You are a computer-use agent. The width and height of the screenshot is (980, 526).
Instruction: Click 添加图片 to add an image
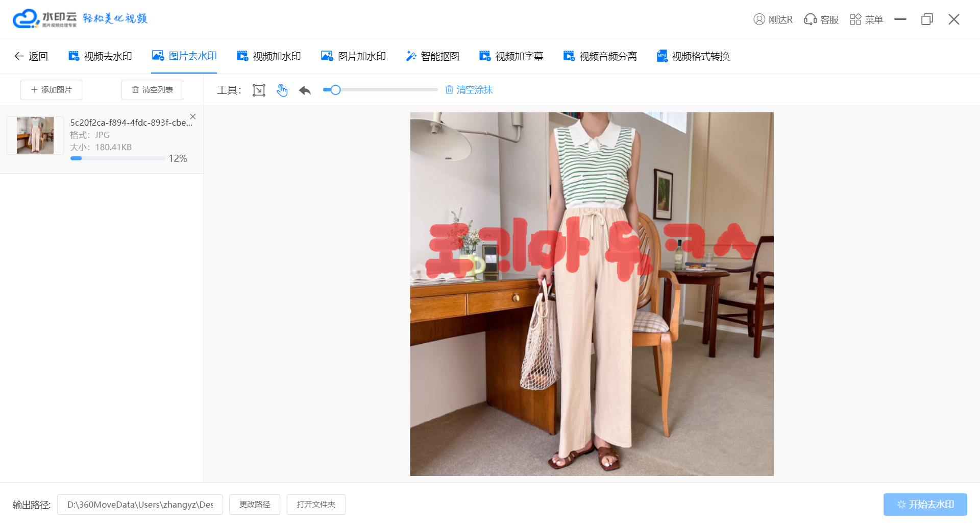coord(51,90)
